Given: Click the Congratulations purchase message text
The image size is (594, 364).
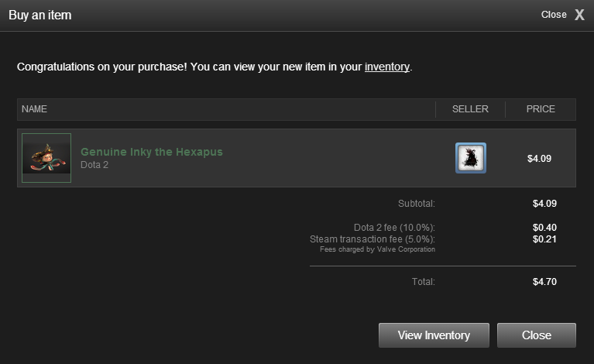Looking at the screenshot, I should click(x=190, y=67).
